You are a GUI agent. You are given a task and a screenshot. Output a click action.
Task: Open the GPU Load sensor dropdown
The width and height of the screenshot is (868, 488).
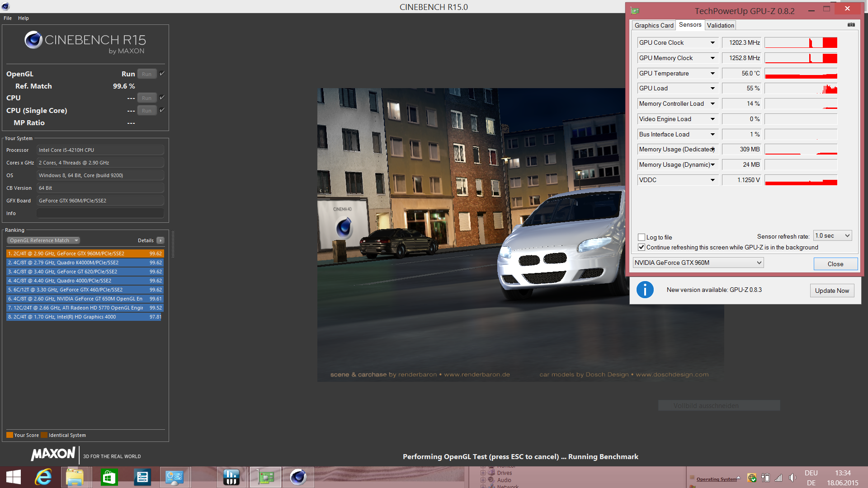click(712, 88)
